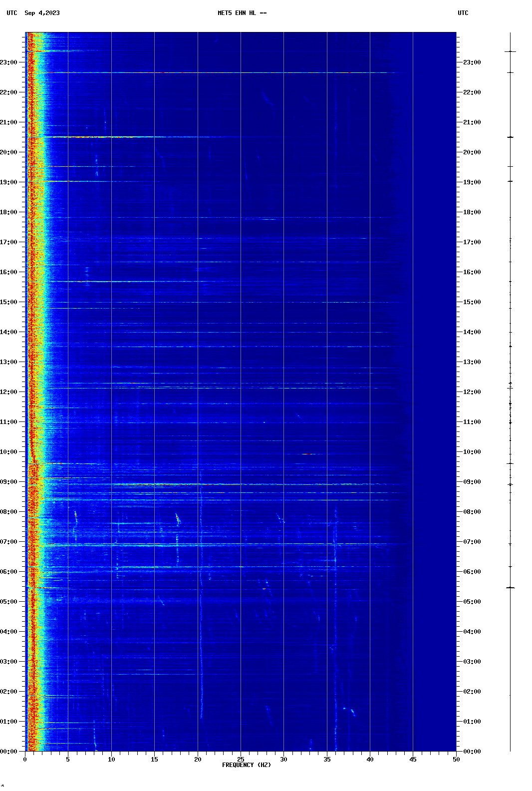Viewport: 532px width, 791px height.
Task: Select the 12:00 mark on right time axis
Action: [472, 392]
